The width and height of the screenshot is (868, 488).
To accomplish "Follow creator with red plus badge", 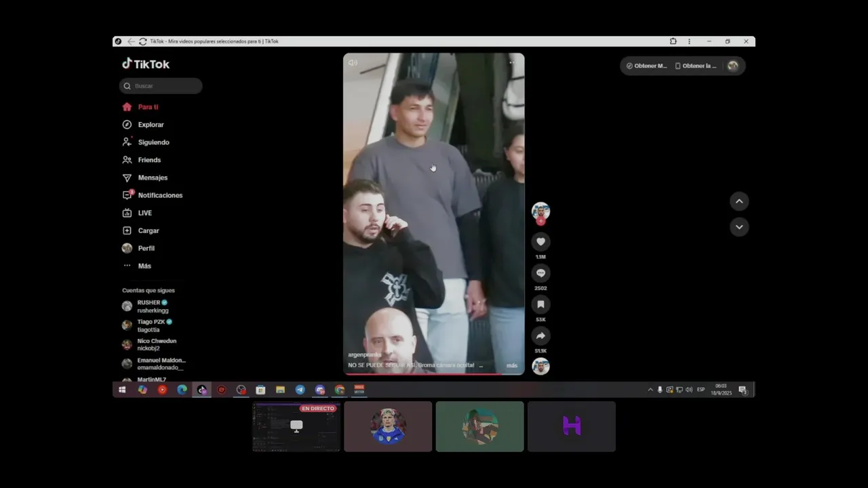I will (x=540, y=221).
